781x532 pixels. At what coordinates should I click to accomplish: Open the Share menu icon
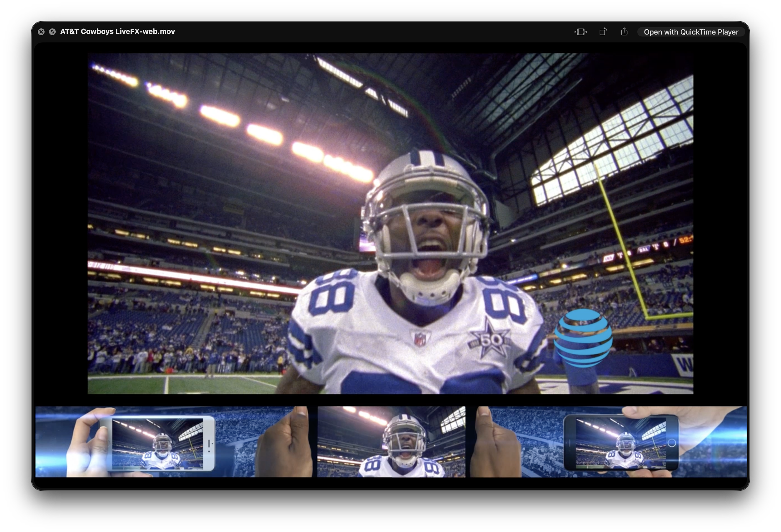624,32
